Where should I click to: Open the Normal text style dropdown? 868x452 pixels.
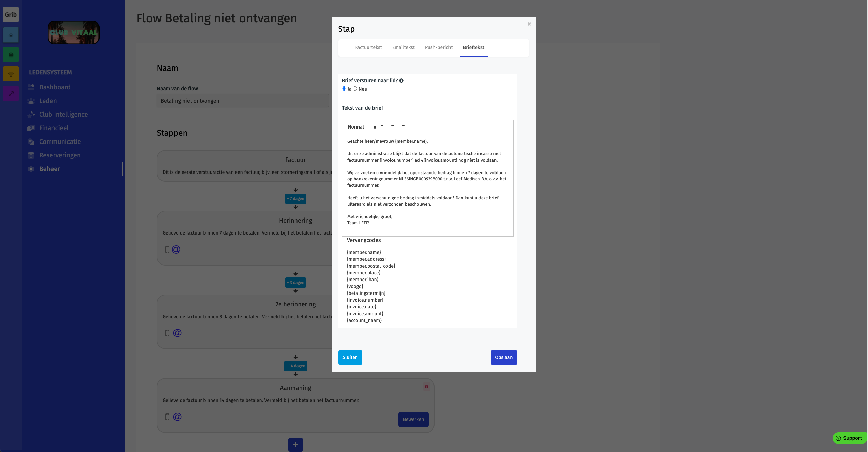362,127
